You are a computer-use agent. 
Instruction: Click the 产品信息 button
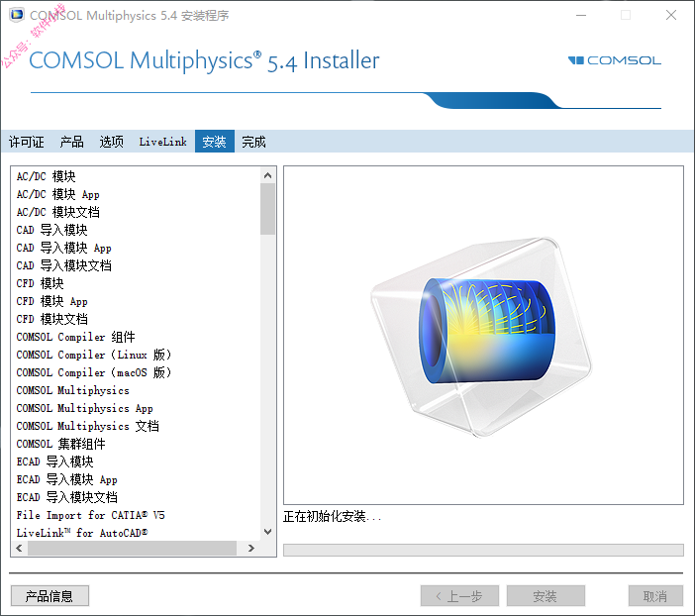pyautogui.click(x=50, y=595)
